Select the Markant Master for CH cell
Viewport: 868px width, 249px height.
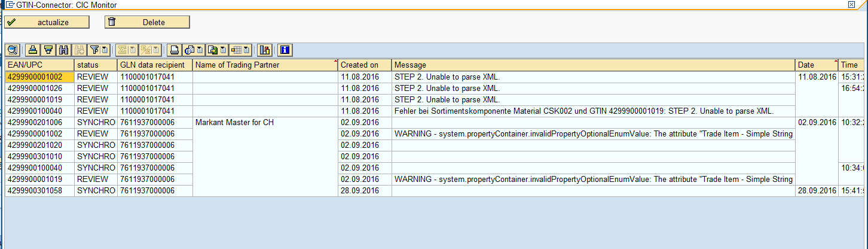coord(265,122)
